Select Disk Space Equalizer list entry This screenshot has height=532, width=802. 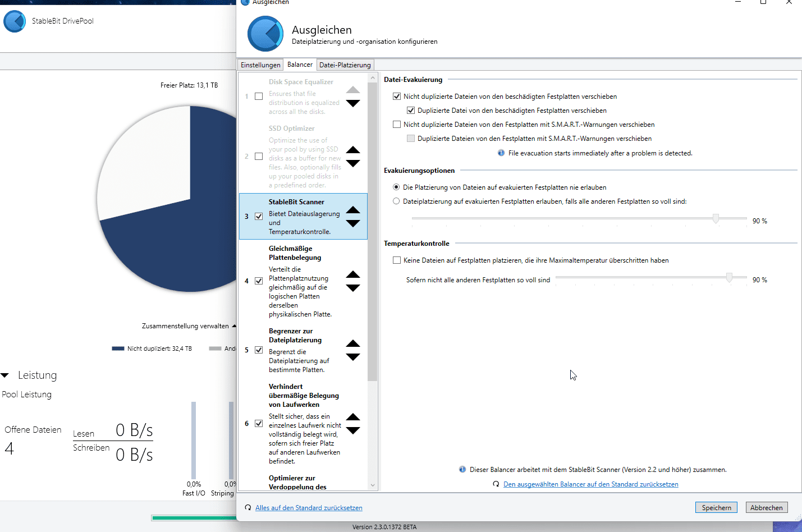(x=303, y=97)
